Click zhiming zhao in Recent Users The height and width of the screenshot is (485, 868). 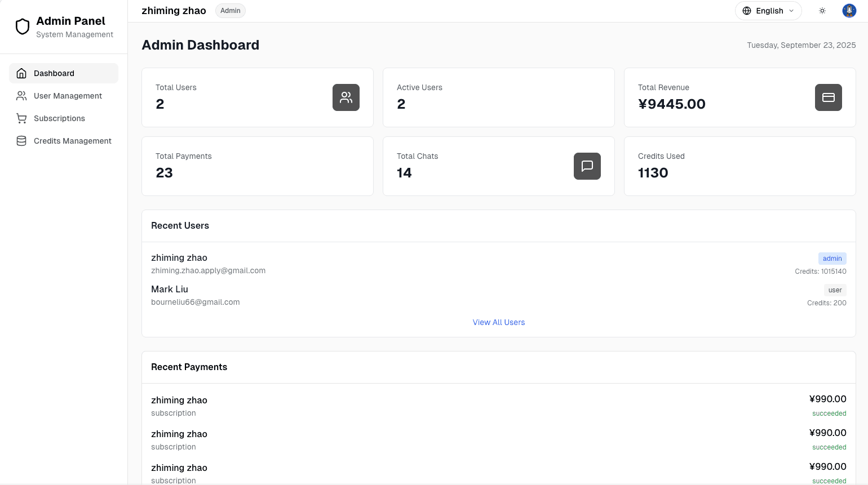click(179, 257)
